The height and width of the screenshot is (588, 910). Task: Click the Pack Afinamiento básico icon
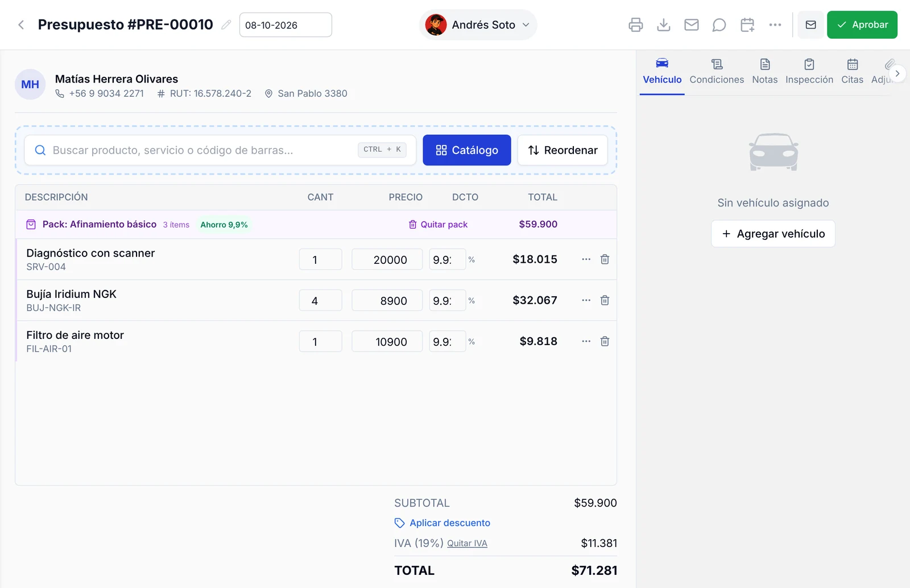coord(31,225)
